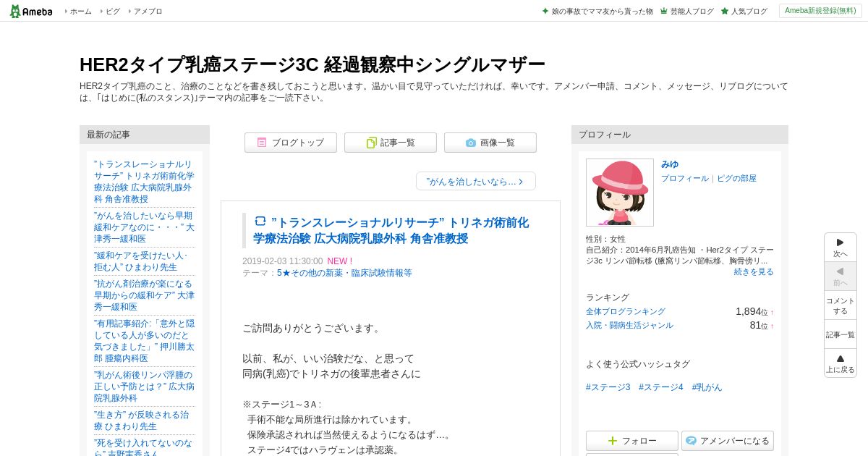Viewport: 868px width, 456px height.
Task: Go to next article "がんを治したいなら…"
Action: click(476, 181)
